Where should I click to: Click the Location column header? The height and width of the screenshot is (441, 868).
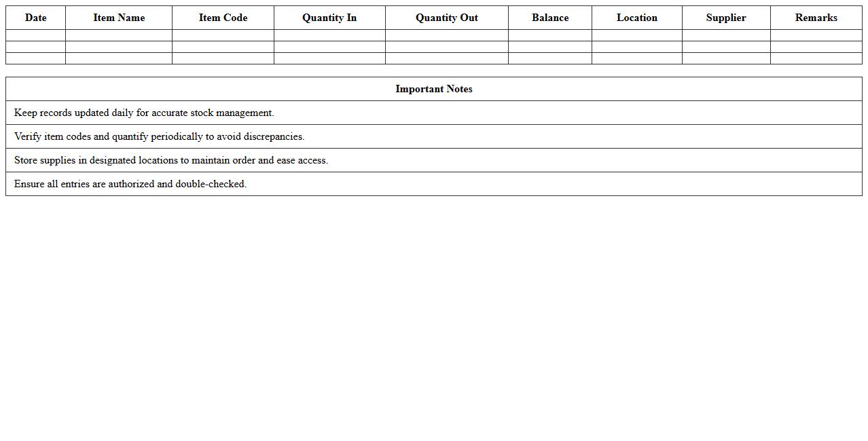pos(636,18)
